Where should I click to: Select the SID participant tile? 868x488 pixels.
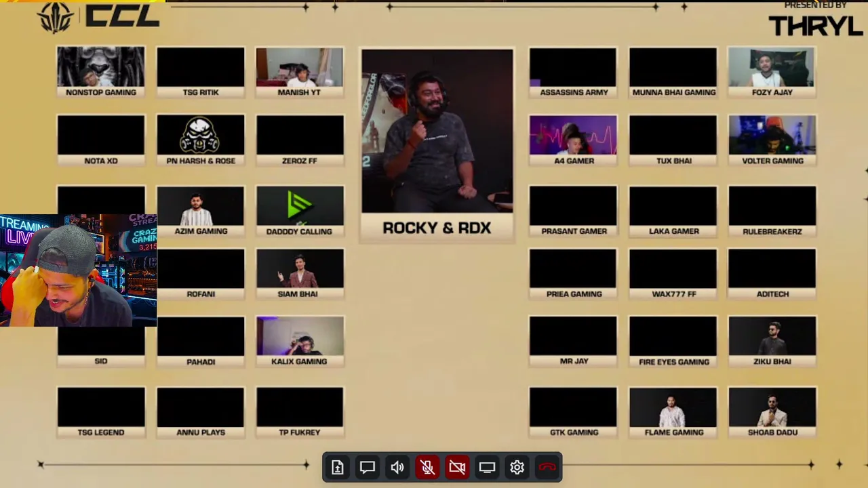pos(101,347)
